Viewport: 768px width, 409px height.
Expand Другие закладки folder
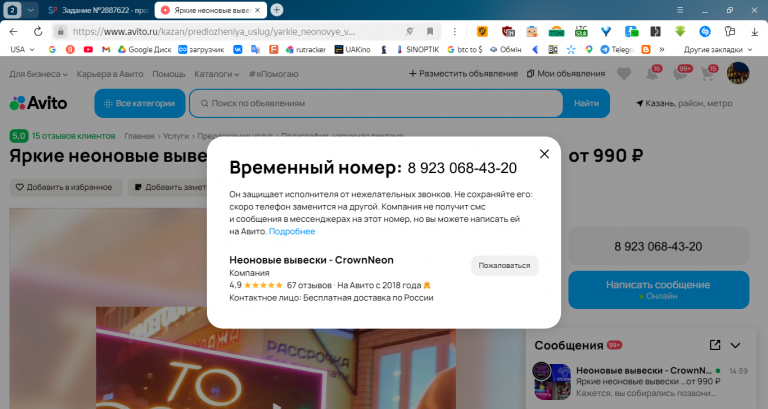(718, 49)
